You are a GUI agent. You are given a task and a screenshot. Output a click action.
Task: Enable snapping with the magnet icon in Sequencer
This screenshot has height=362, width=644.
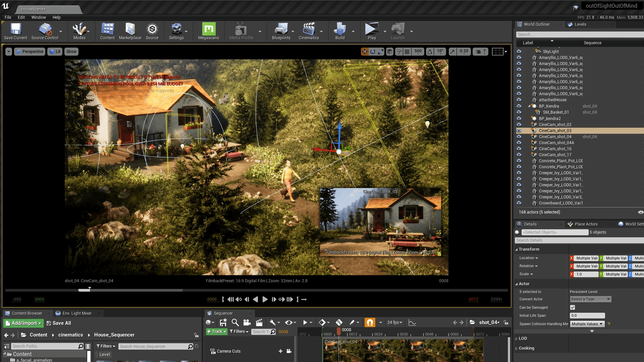point(369,322)
